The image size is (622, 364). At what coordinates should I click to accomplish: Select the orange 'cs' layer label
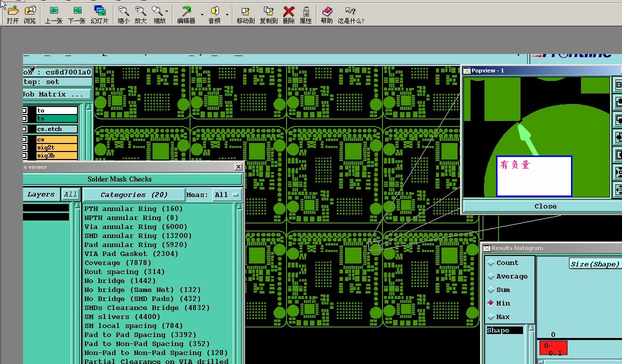tap(56, 139)
